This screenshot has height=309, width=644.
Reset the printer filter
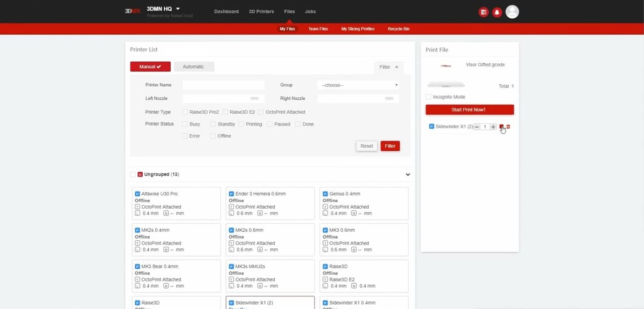[367, 146]
